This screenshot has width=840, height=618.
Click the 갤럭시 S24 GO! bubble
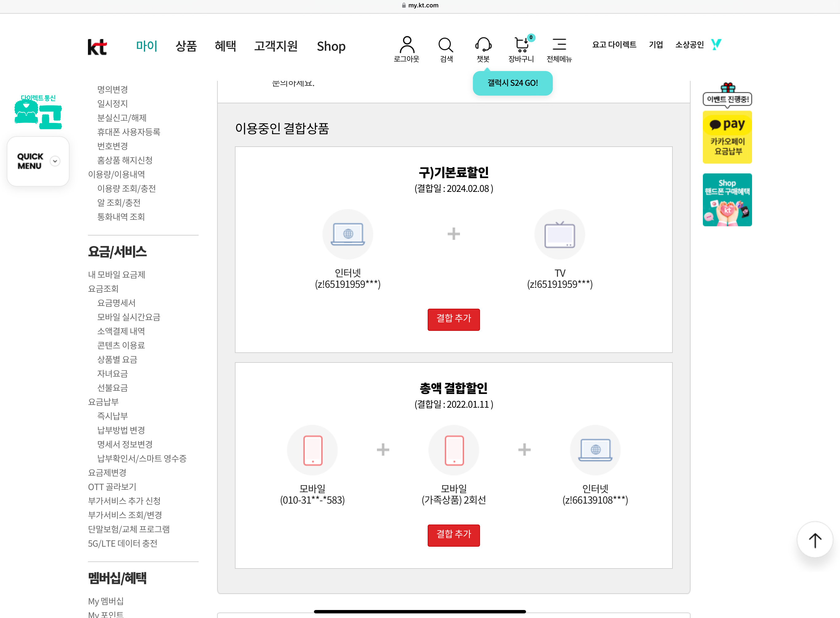click(x=512, y=83)
